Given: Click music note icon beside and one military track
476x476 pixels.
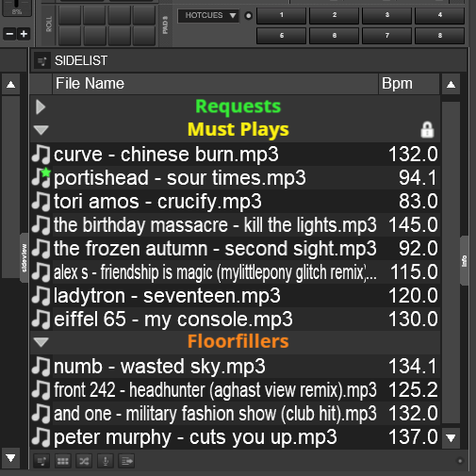Looking at the screenshot, I should [41, 414].
